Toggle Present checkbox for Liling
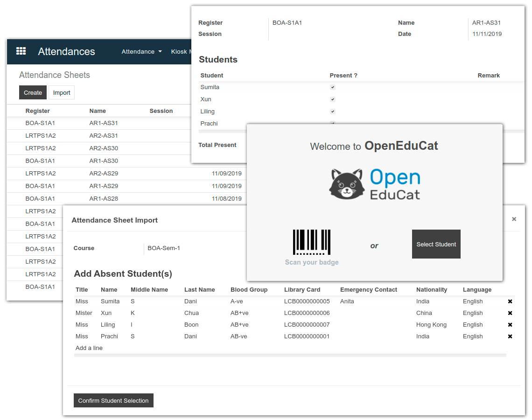 pyautogui.click(x=332, y=112)
